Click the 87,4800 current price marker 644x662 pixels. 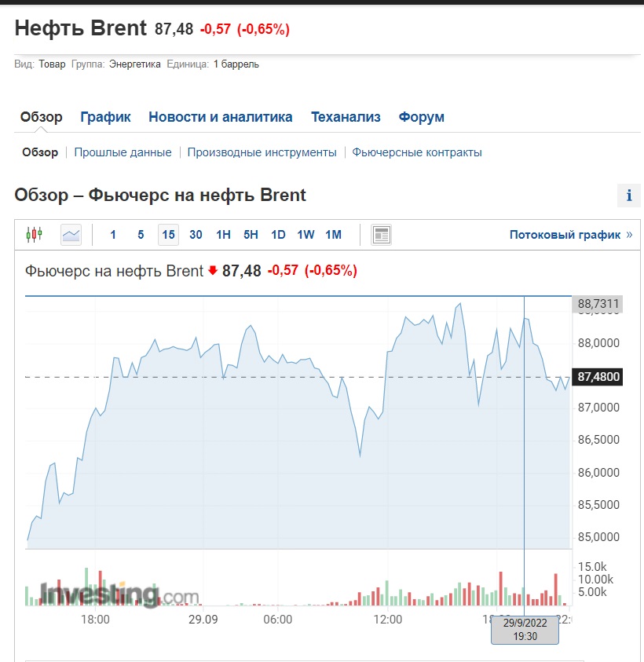click(x=598, y=377)
